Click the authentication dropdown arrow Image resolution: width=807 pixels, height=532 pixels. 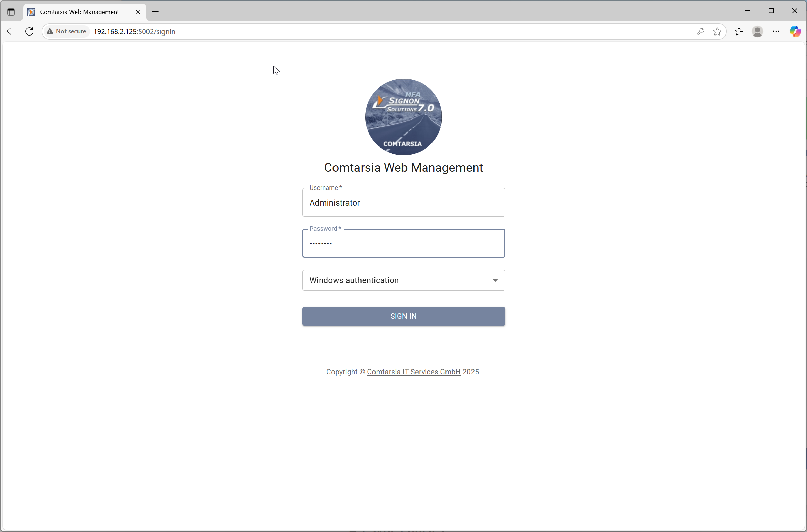pyautogui.click(x=495, y=280)
